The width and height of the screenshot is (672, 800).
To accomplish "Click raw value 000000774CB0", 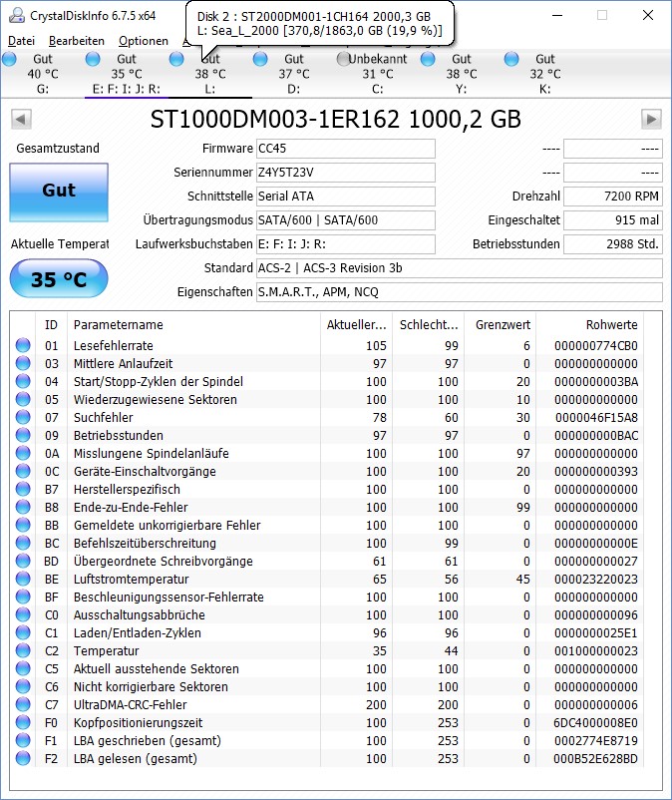I will click(x=596, y=346).
